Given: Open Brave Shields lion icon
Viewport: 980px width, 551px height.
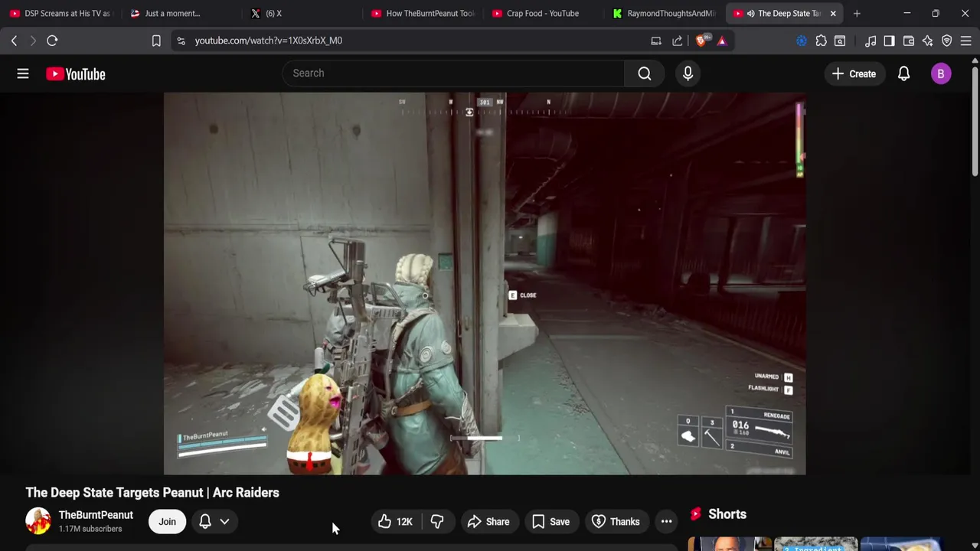Looking at the screenshot, I should [x=701, y=41].
